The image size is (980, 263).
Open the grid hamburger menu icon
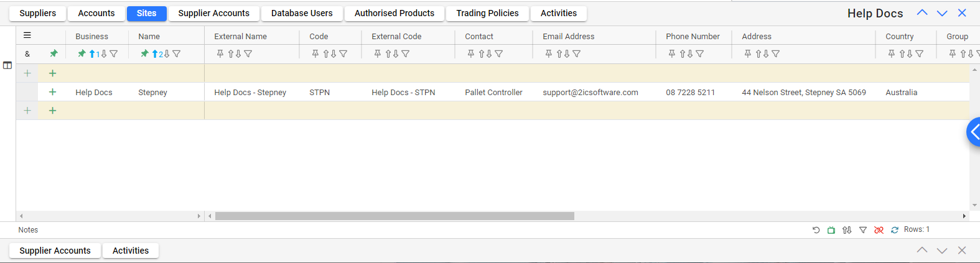point(27,35)
